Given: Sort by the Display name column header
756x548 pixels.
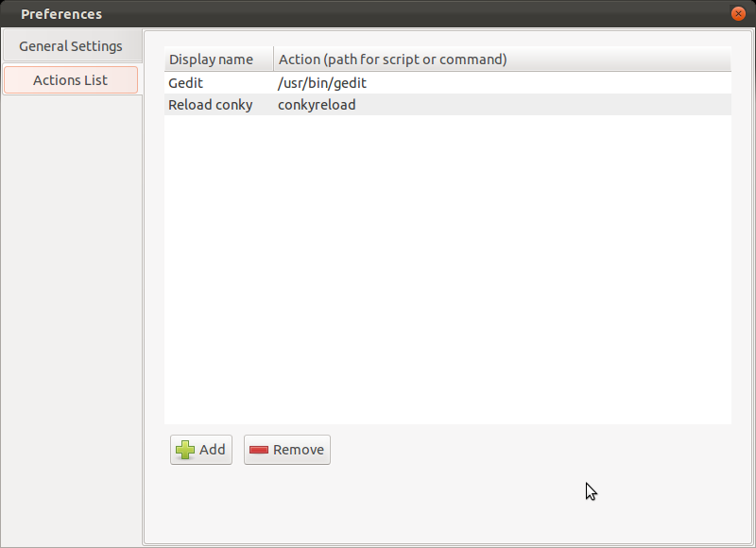Looking at the screenshot, I should point(219,60).
